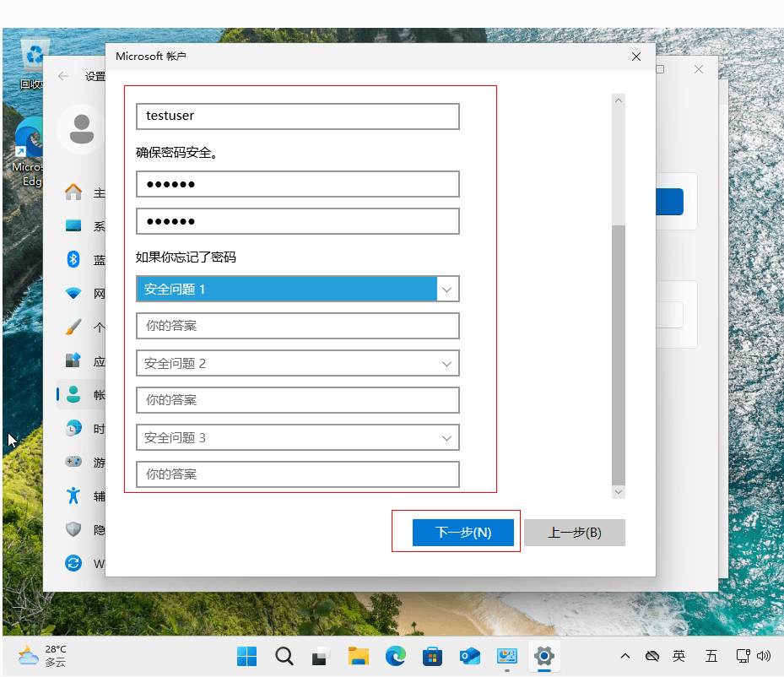Screen dimensions: 784x677
Task: Select the Bluetooth icon in Settings sidebar
Action: 73,259
